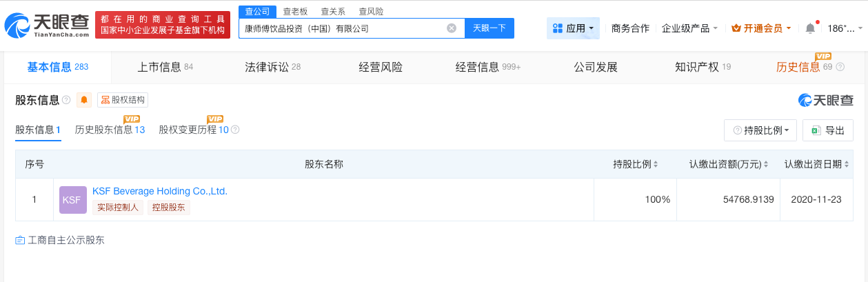Click the crown icon on 开通会员
868x282 pixels.
coord(736,28)
